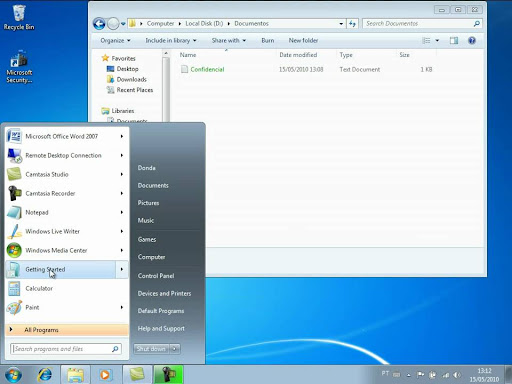Screen dimensions: 512x384
Task: Open Shut down options arrow
Action: tap(175, 349)
